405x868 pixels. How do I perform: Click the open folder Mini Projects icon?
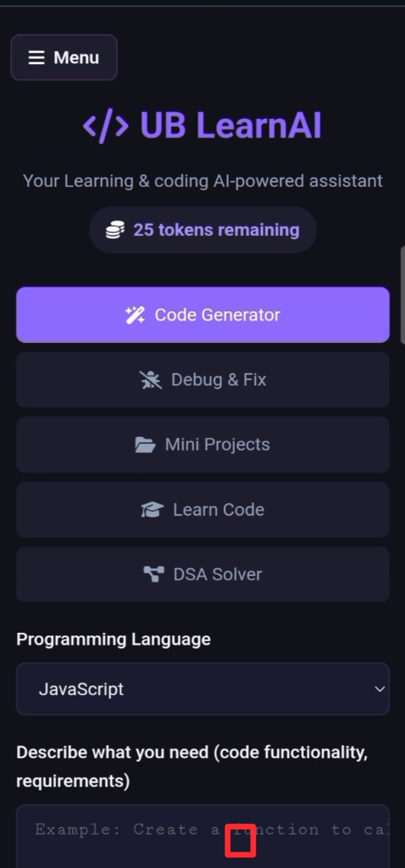145,445
